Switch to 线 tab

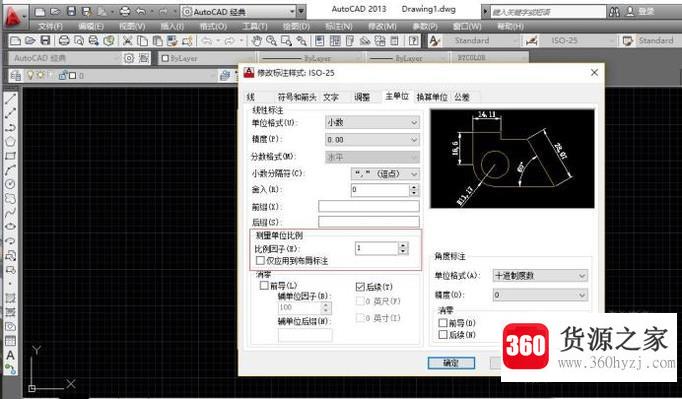251,97
